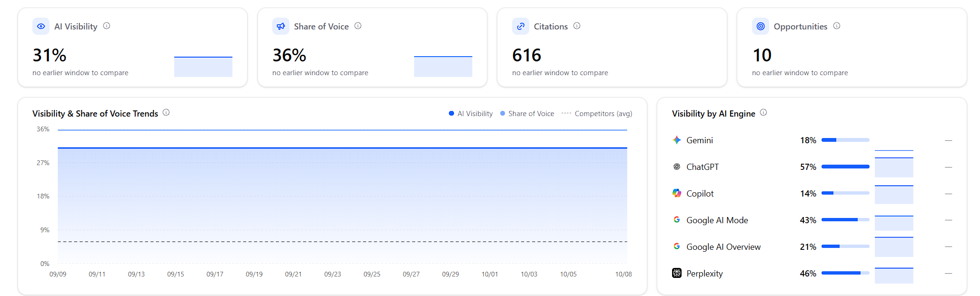Open the Perplexity engine row
The height and width of the screenshot is (296, 980).
pos(812,273)
